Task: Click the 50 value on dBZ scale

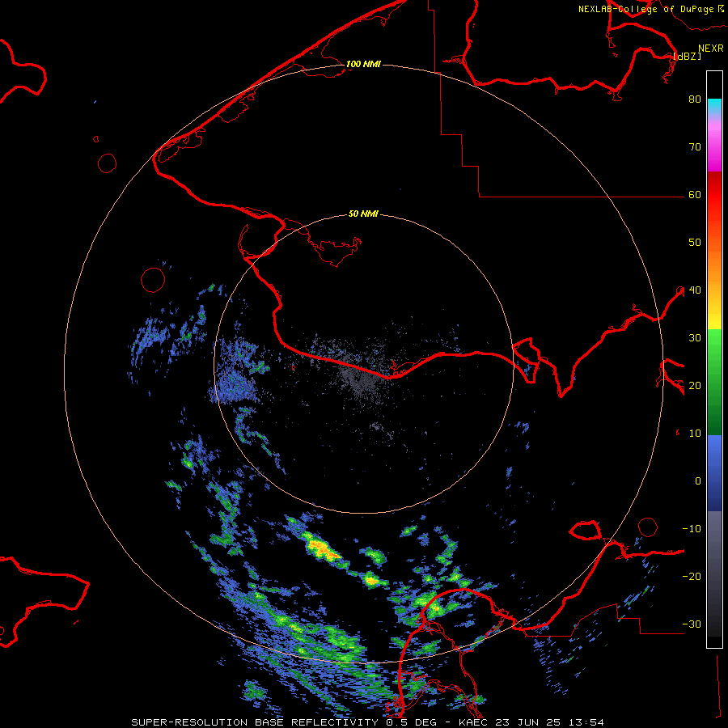Action: (695, 243)
